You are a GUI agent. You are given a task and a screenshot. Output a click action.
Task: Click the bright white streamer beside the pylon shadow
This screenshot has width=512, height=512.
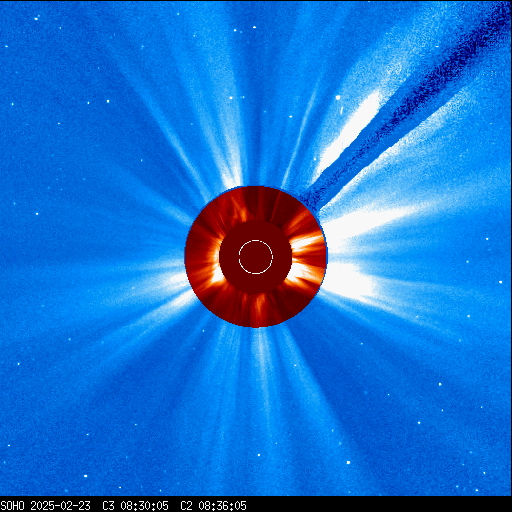(350, 130)
